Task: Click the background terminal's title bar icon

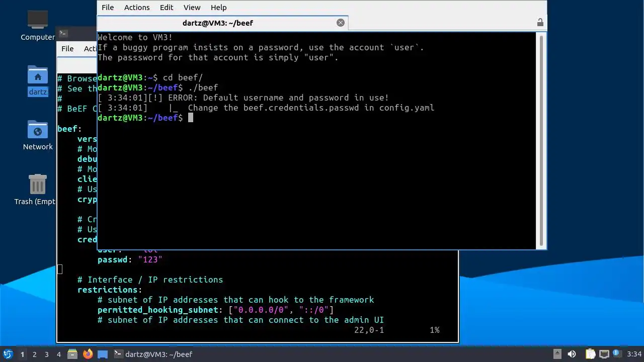Action: tap(63, 34)
